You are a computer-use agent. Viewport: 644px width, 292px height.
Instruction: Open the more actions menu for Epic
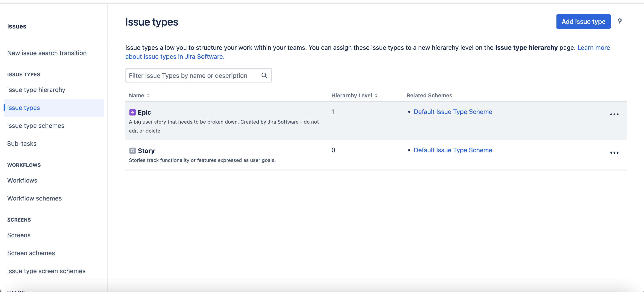614,114
